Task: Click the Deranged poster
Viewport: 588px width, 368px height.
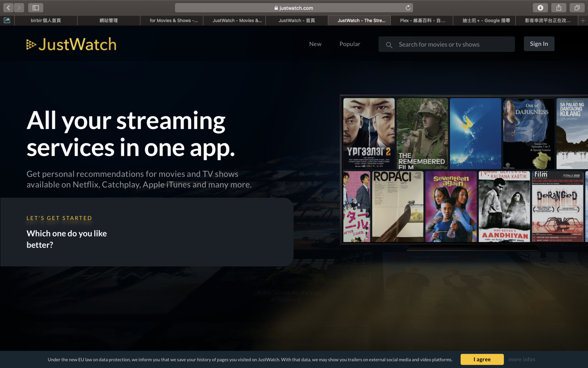Action: point(558,206)
